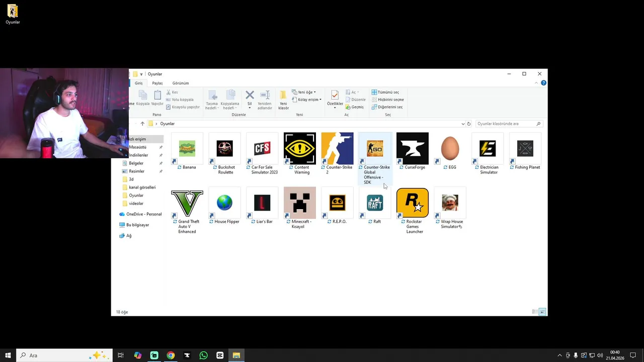This screenshot has height=362, width=644.
Task: Click Yeniden adlandır (rename) icon
Action: [265, 100]
